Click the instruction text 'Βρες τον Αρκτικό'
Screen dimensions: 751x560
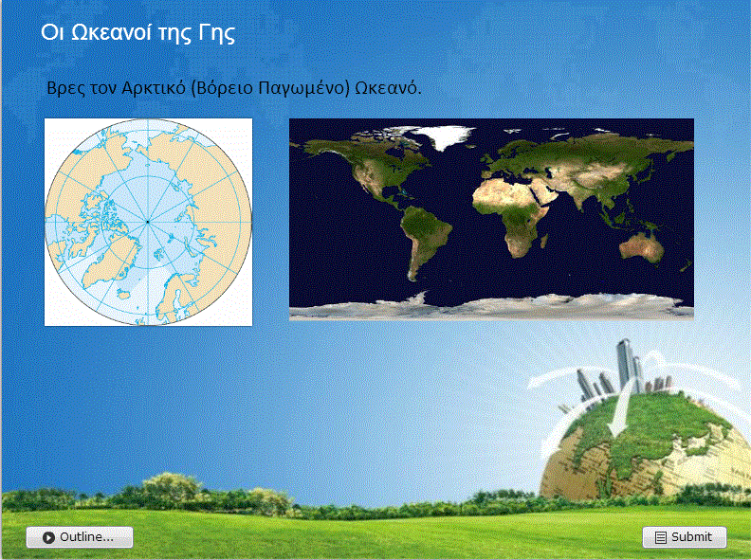pyautogui.click(x=117, y=88)
